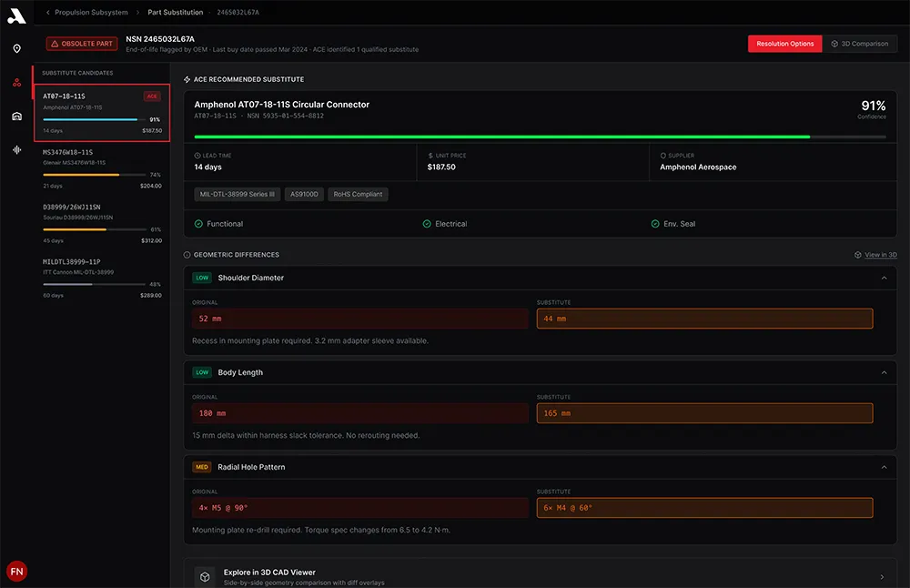
Task: Collapse the Radial Hole Pattern section
Action: (884, 467)
